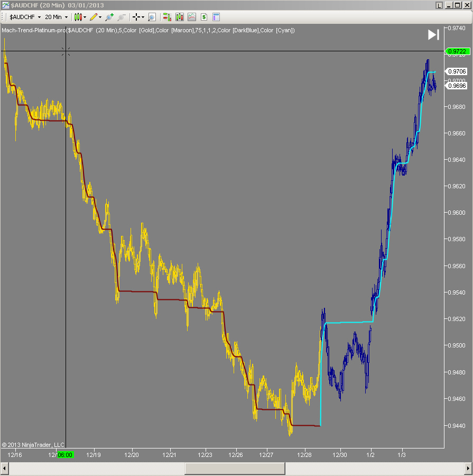Image resolution: width=473 pixels, height=476 pixels.
Task: Click the right chart scroll arrow
Action: tap(469, 468)
